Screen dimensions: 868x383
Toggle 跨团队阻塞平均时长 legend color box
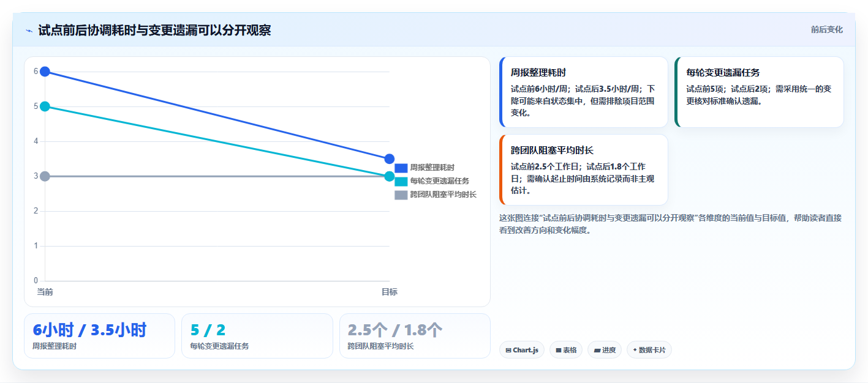[401, 195]
